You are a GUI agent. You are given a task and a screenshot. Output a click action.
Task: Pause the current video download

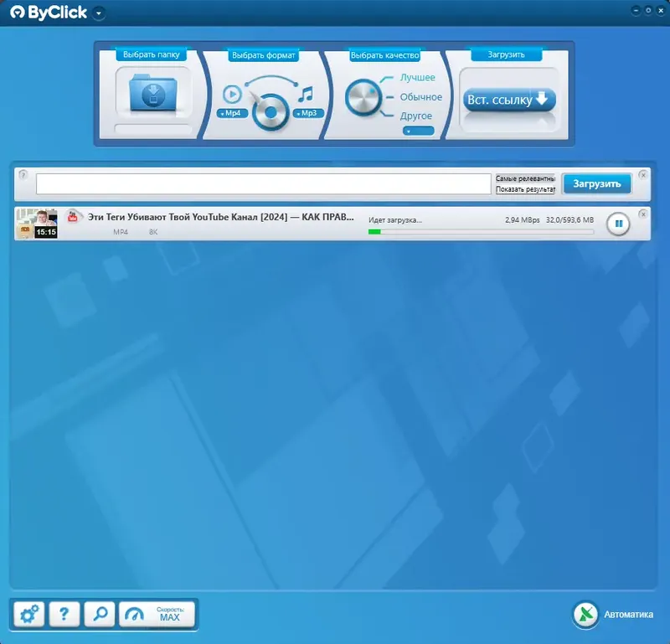618,224
